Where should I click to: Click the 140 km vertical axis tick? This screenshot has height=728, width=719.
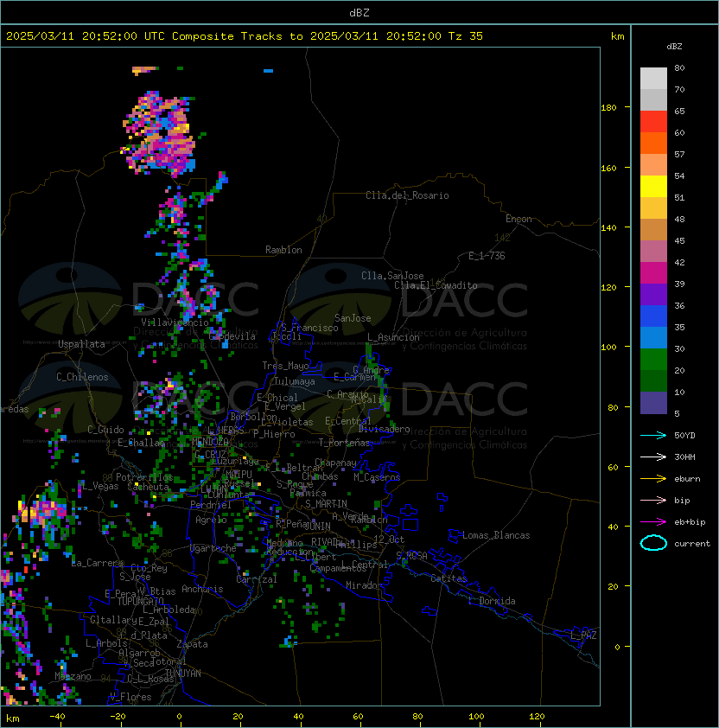[609, 228]
